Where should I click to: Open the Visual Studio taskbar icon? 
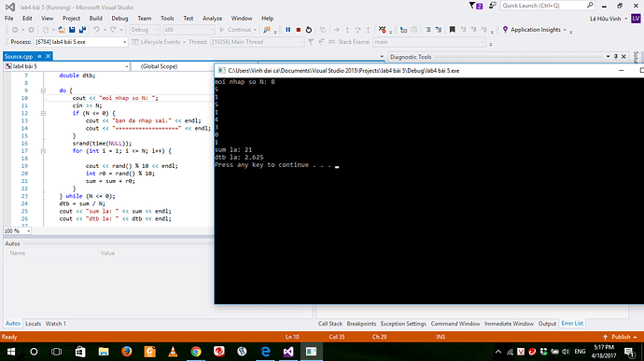coord(288,352)
